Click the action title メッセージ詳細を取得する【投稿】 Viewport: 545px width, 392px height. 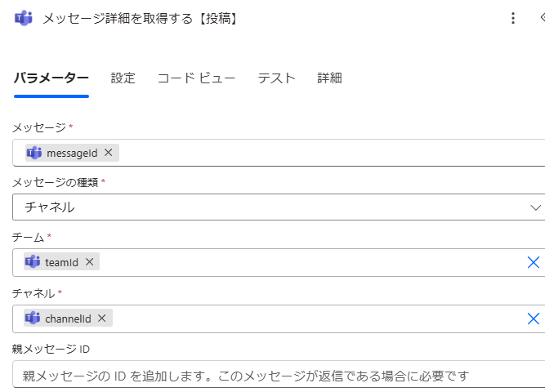click(x=142, y=19)
